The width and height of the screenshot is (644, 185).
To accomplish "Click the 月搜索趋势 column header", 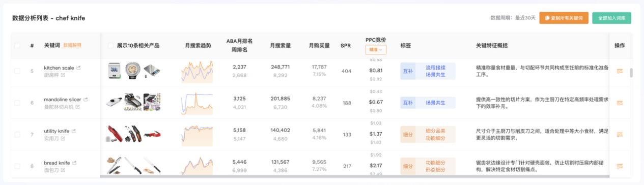I will tap(198, 45).
